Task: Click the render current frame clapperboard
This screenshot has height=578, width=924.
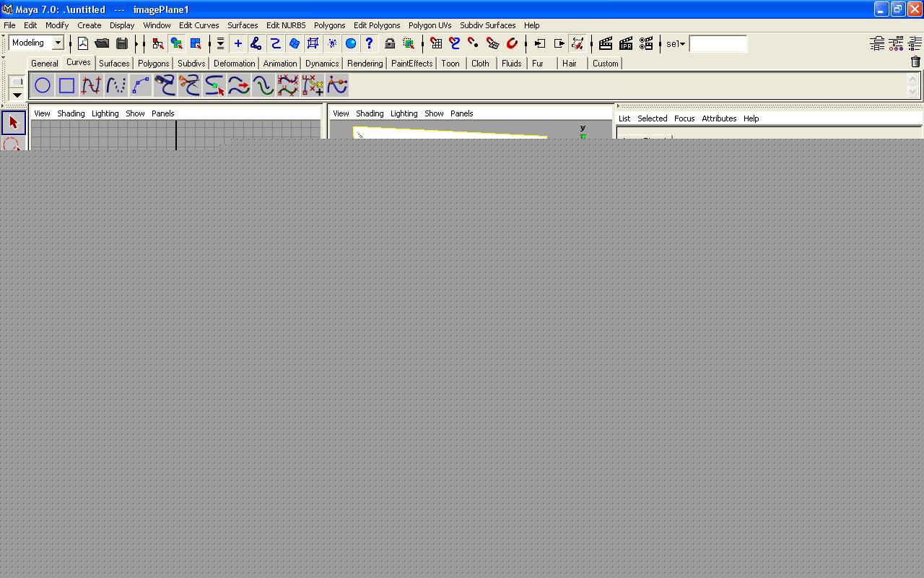Action: coord(606,43)
